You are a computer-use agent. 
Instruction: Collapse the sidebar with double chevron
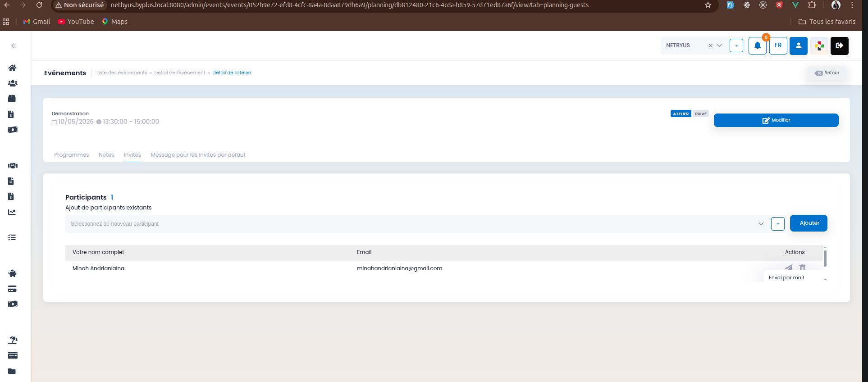[x=14, y=45]
